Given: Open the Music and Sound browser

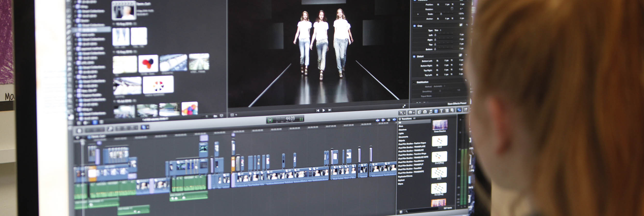Looking at the screenshot, I should point(430,111).
